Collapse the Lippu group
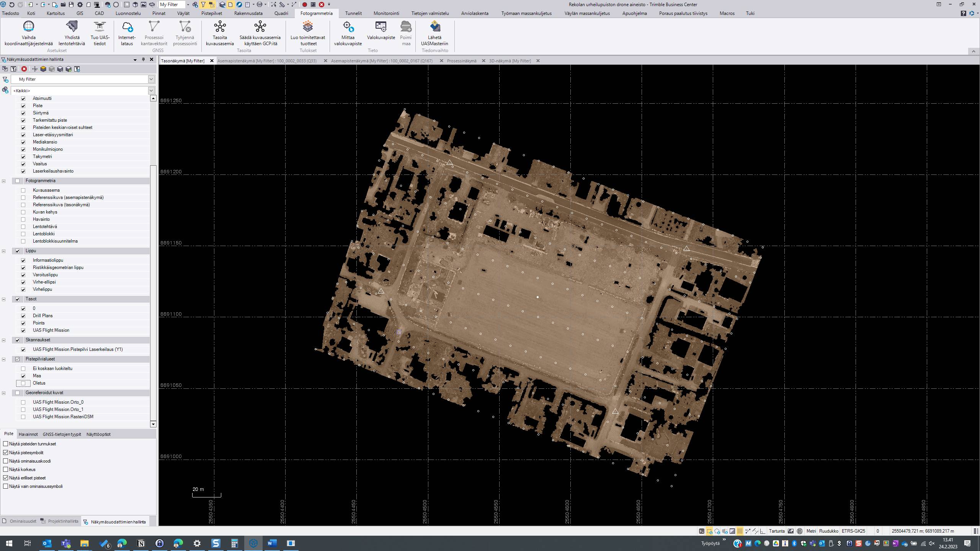 tap(4, 251)
